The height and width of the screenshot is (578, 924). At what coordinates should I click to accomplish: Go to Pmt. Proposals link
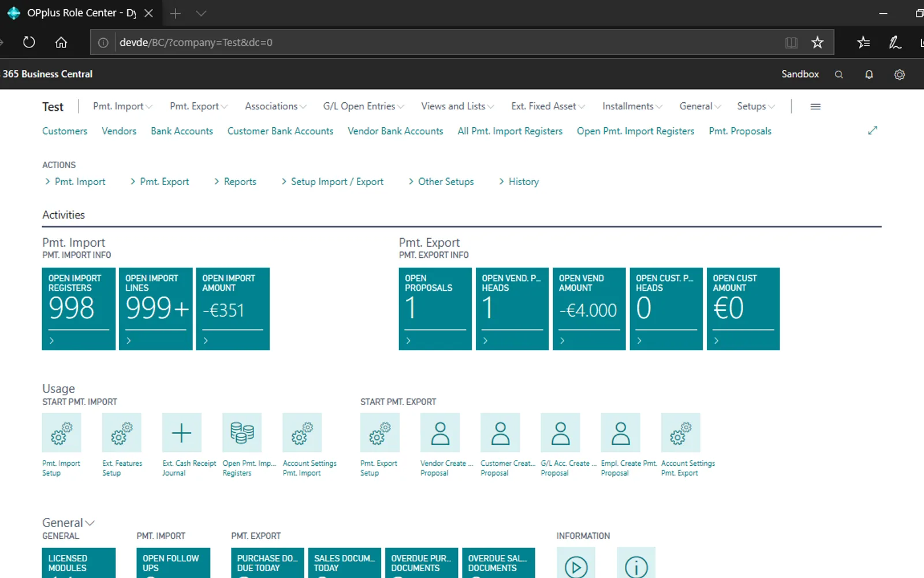click(x=740, y=131)
